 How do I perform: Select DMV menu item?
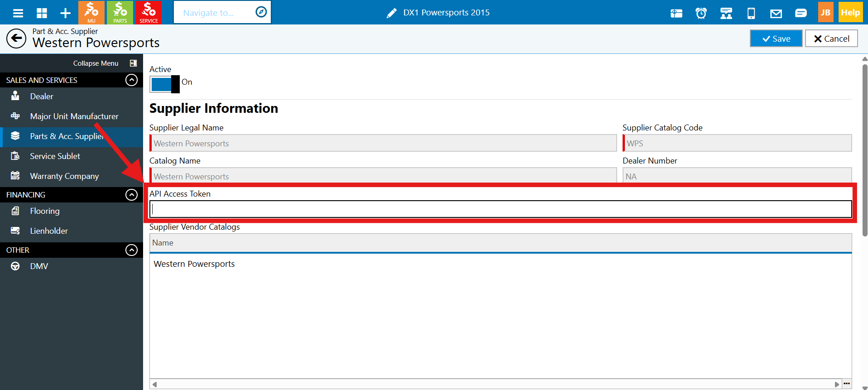click(72, 266)
